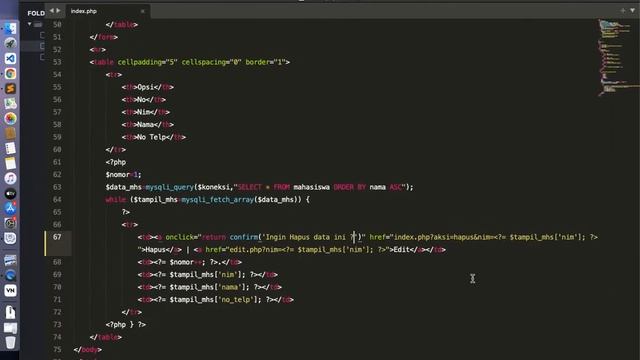This screenshot has width=640, height=360.
Task: Open tab list dropdown arrow at top right
Action: (x=633, y=11)
